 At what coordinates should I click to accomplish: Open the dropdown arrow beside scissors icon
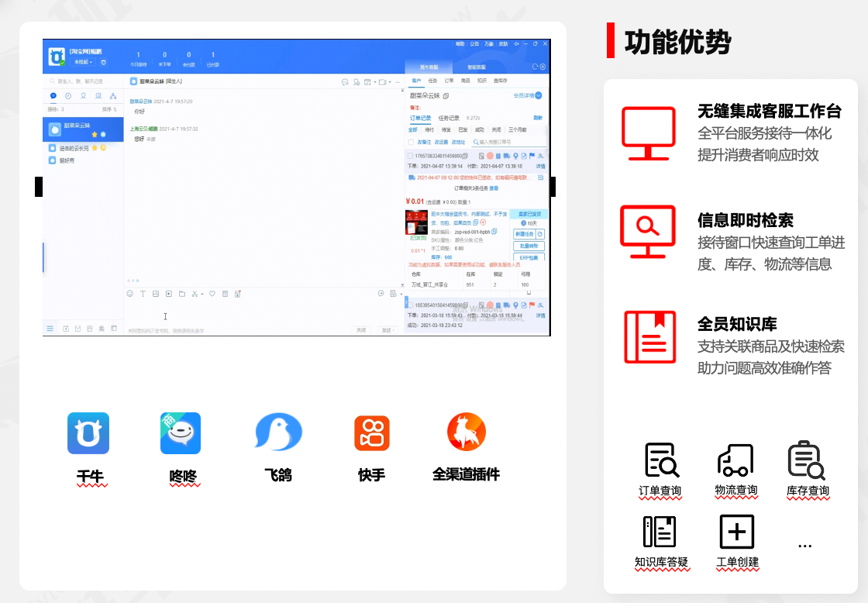[x=202, y=295]
